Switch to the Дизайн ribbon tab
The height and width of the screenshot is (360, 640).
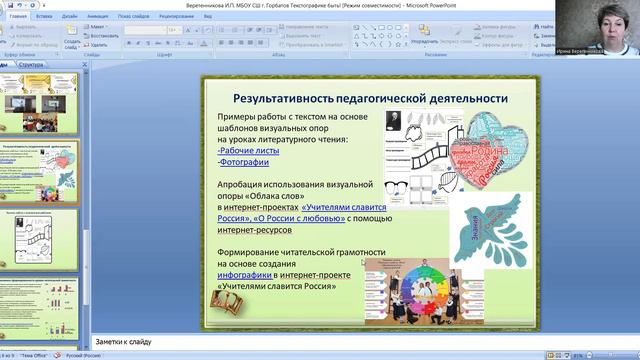(x=70, y=16)
